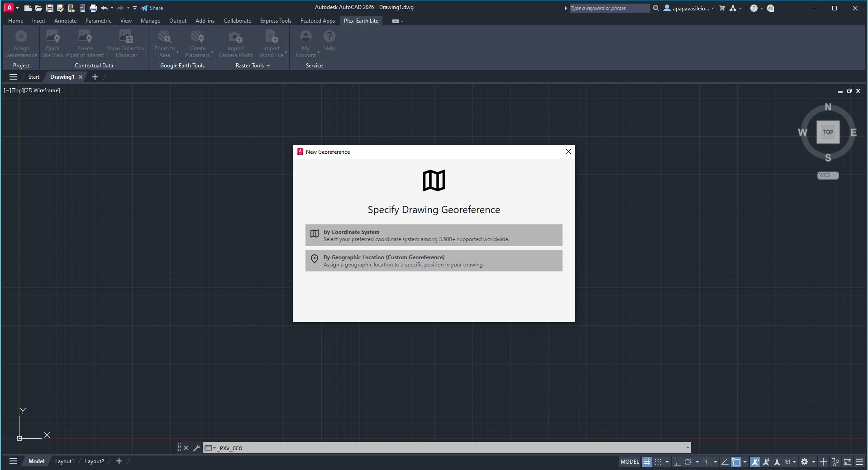Switch to the Start file tab
Viewport: 868px width, 470px height.
34,77
